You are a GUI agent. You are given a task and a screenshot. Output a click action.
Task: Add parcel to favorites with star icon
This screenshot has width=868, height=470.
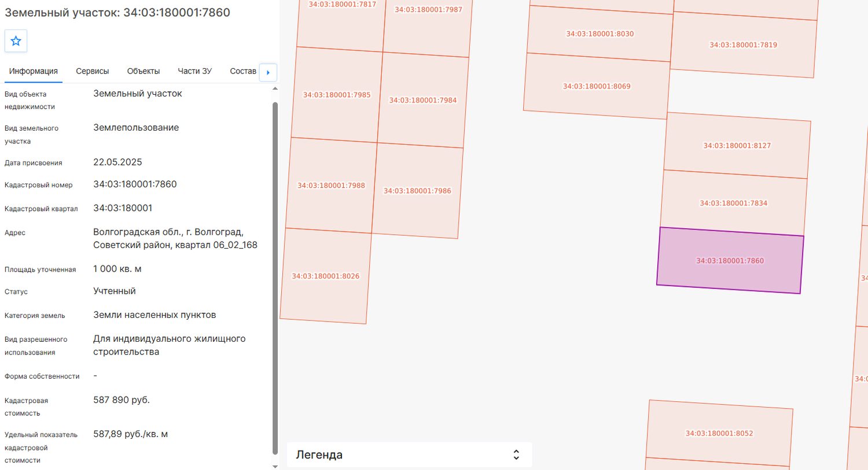point(16,41)
